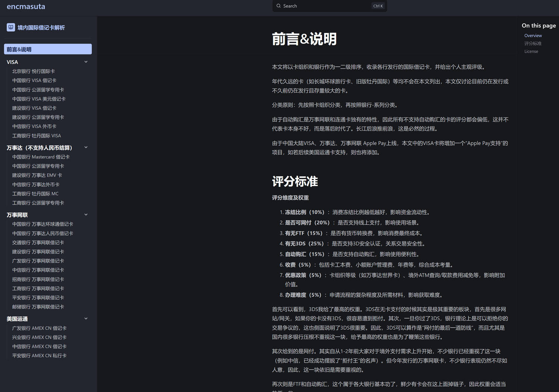Open 工商银行 牡丹国际 VISA page
The height and width of the screenshot is (392, 559).
point(37,136)
